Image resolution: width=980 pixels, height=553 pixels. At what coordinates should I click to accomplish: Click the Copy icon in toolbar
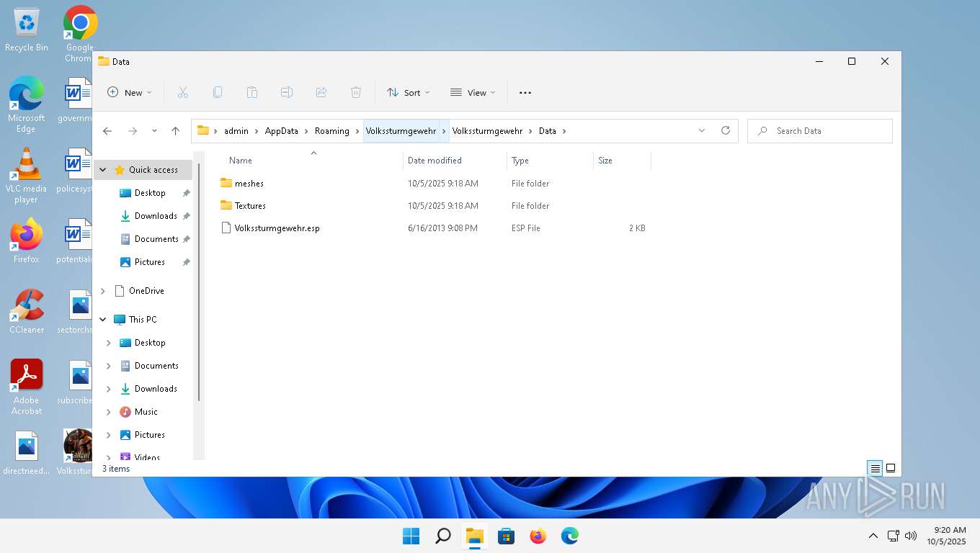pos(218,92)
